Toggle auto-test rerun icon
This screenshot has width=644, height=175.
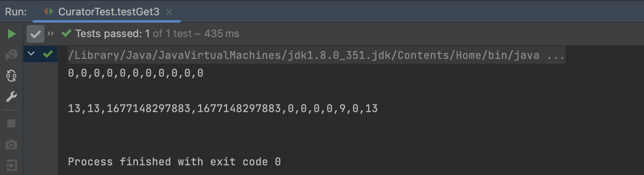click(x=12, y=75)
